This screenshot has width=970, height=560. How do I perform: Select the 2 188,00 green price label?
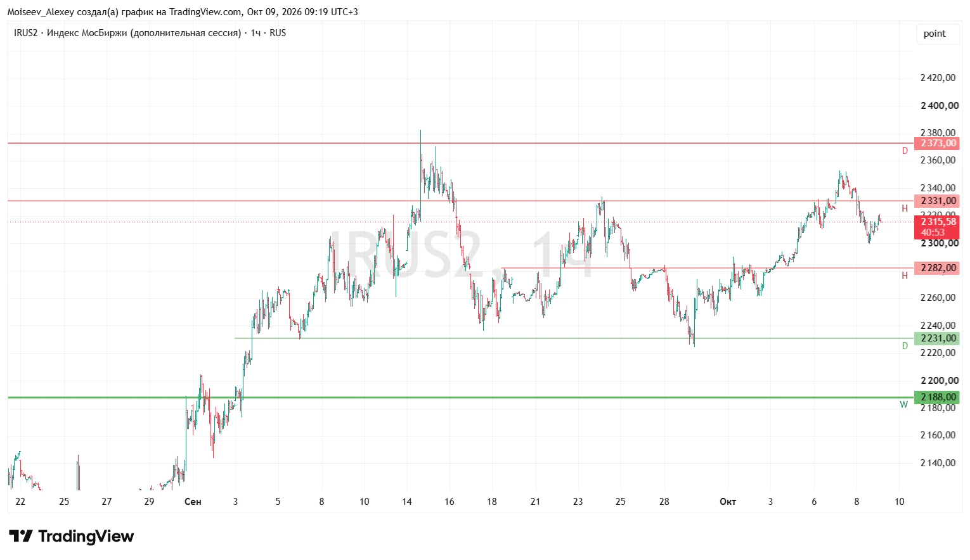[937, 397]
